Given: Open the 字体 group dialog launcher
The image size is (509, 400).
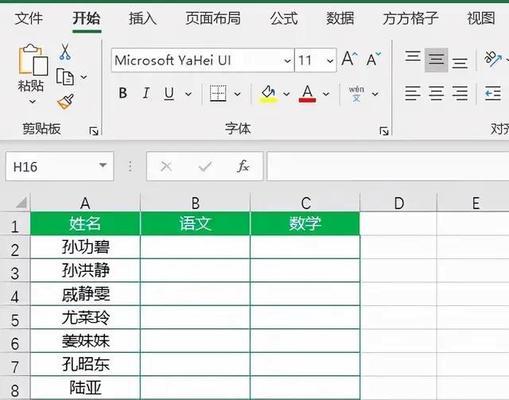Looking at the screenshot, I should (384, 131).
